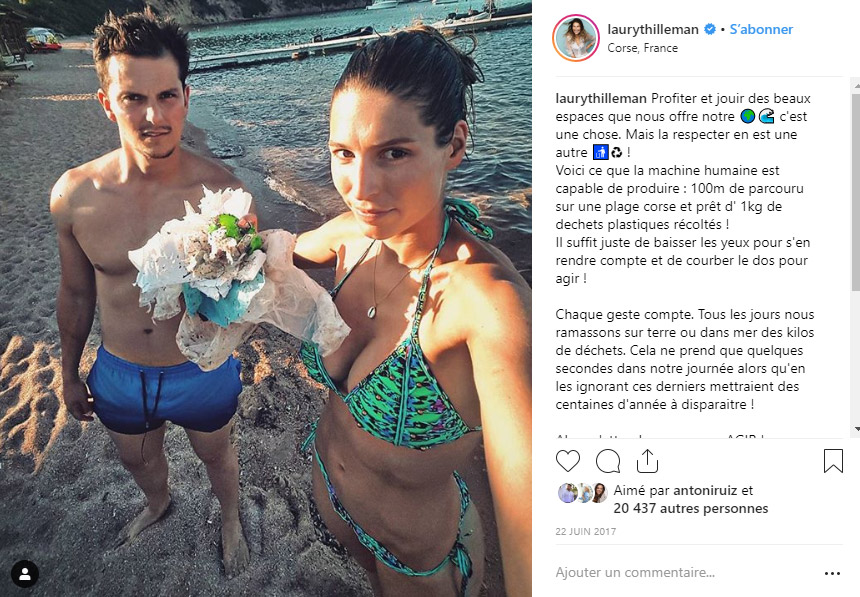
Task: Click the caption scrollbar up arrow
Action: pos(856,84)
